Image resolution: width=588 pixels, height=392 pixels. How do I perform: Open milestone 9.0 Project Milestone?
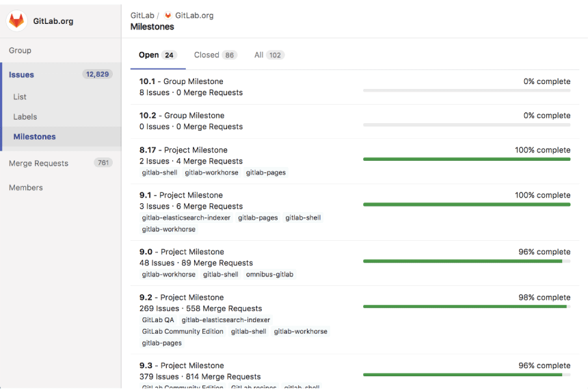(x=182, y=252)
